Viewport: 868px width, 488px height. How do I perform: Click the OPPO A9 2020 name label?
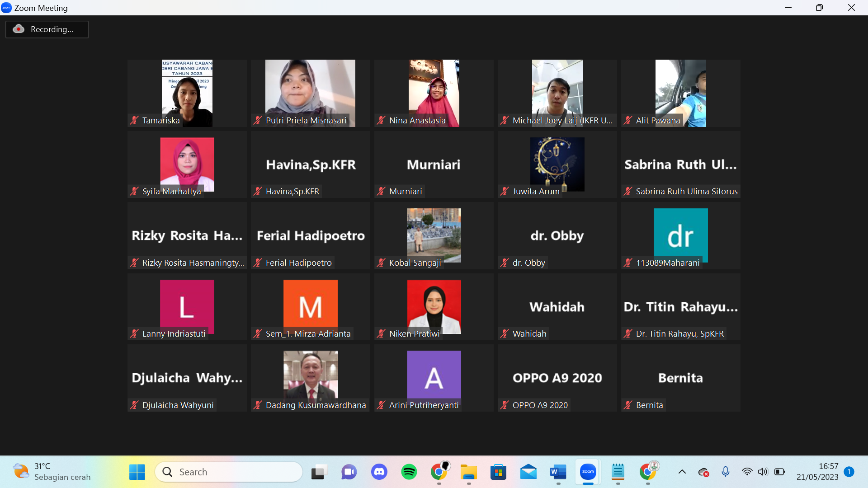pos(540,405)
